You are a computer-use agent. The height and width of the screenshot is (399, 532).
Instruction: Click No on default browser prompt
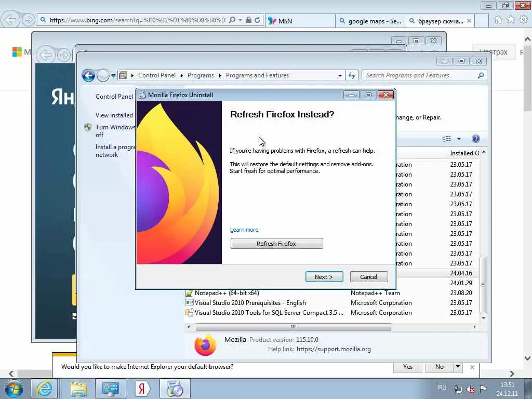440,367
